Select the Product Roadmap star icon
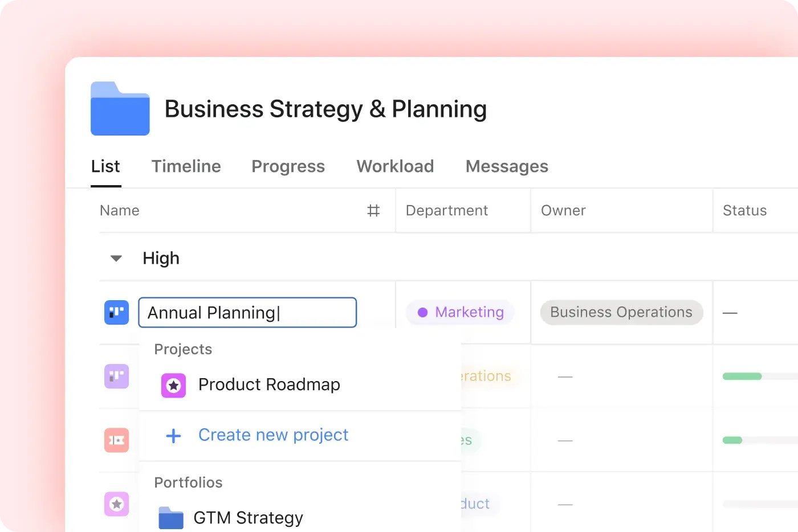This screenshot has height=532, width=798. [x=173, y=386]
